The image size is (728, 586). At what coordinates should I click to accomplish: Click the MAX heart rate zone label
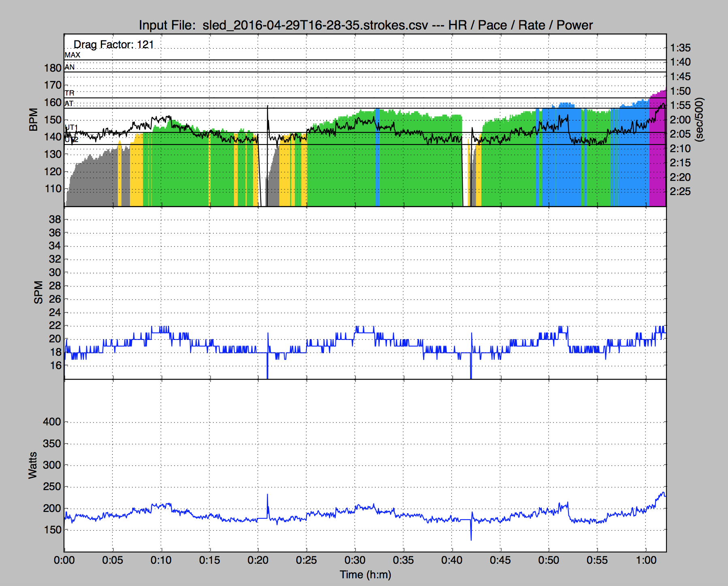[72, 55]
